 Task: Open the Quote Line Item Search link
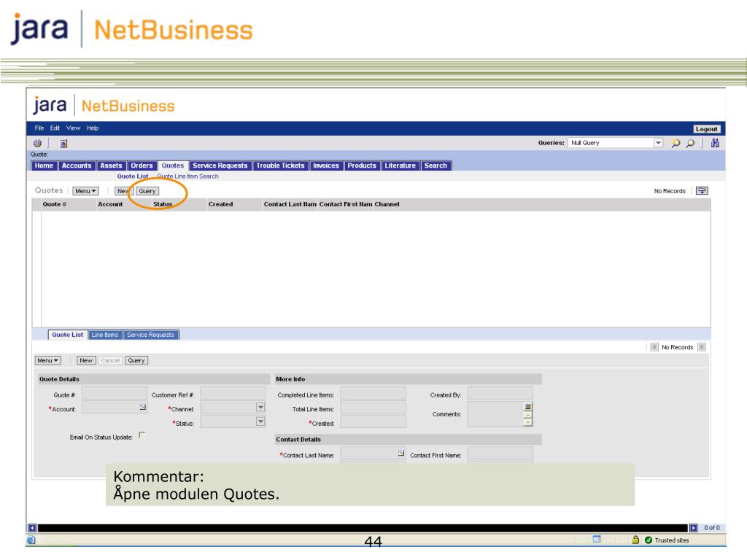tap(187, 176)
